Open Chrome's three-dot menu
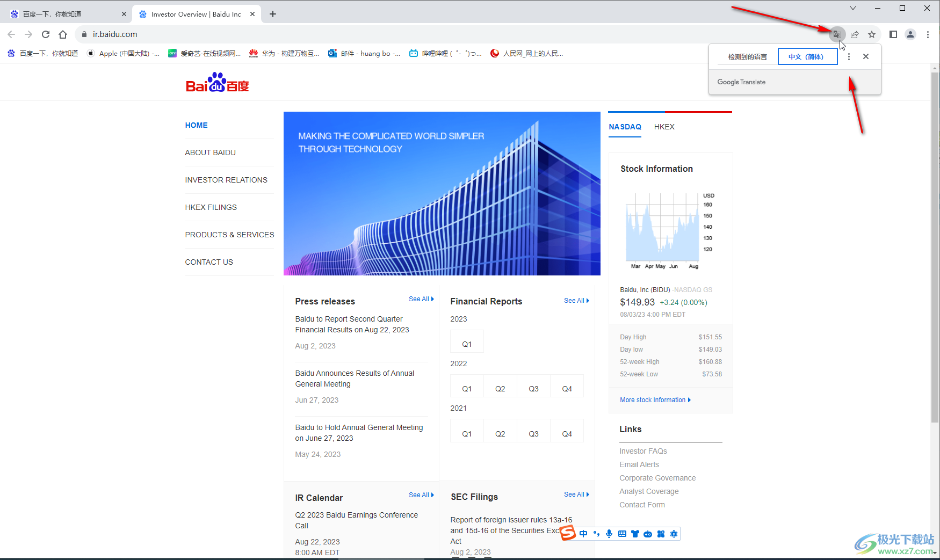940x560 pixels. [928, 34]
